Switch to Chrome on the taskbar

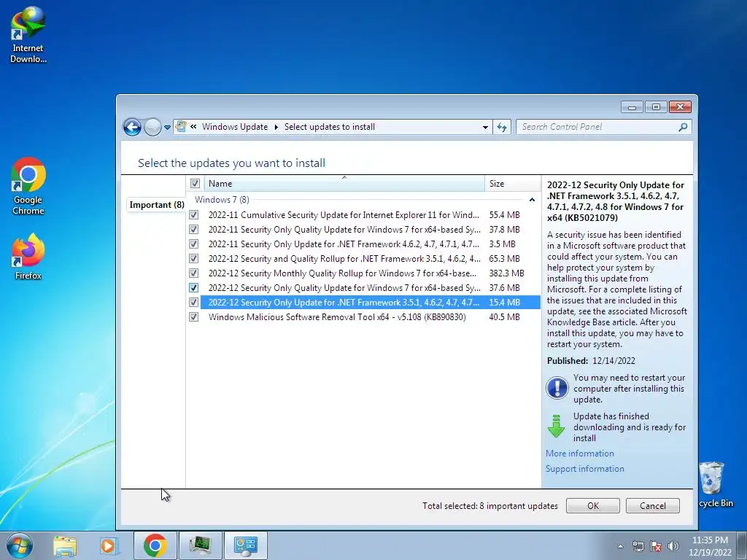tap(155, 545)
